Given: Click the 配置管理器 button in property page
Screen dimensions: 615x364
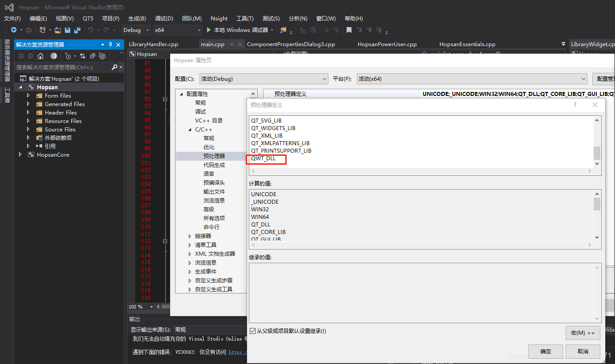Looking at the screenshot, I should click(603, 79).
